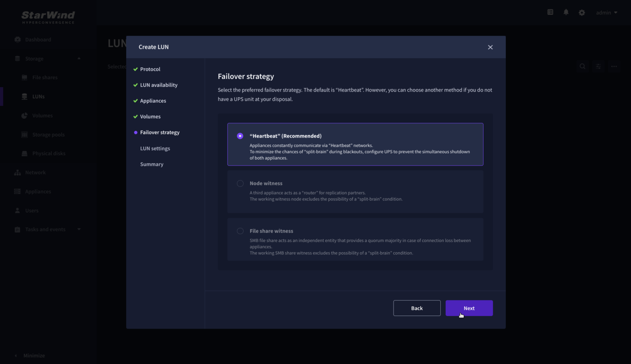Click the Physical disks sidebar icon
Screen dimensions: 631x364
25,154
